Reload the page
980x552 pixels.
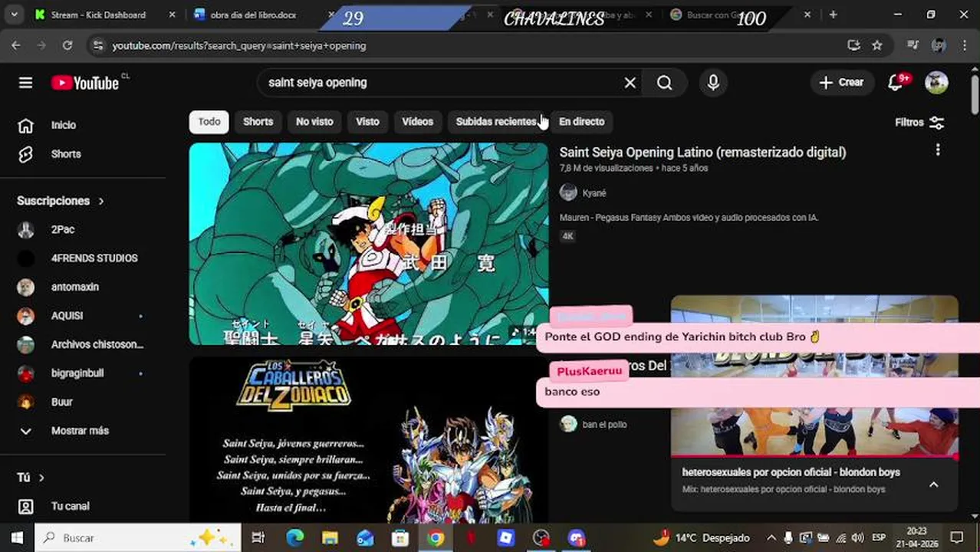pyautogui.click(x=67, y=46)
